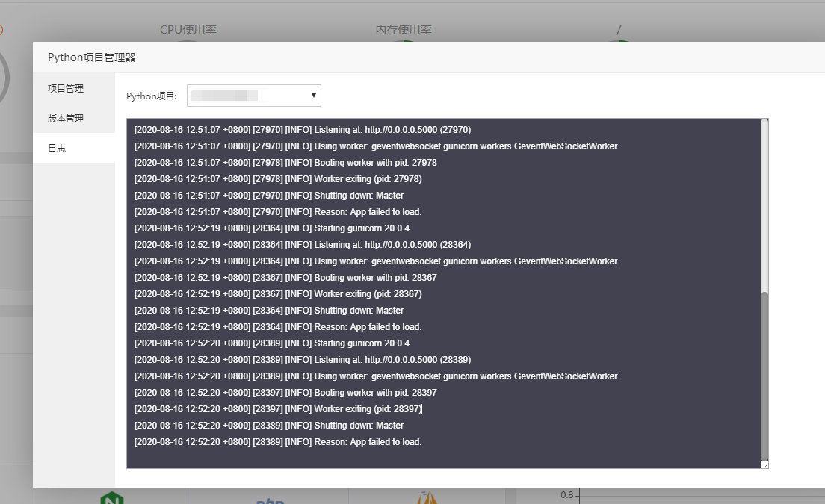This screenshot has width=825, height=504.
Task: Click the CPU使用率 label behind the dialog
Action: click(x=188, y=29)
